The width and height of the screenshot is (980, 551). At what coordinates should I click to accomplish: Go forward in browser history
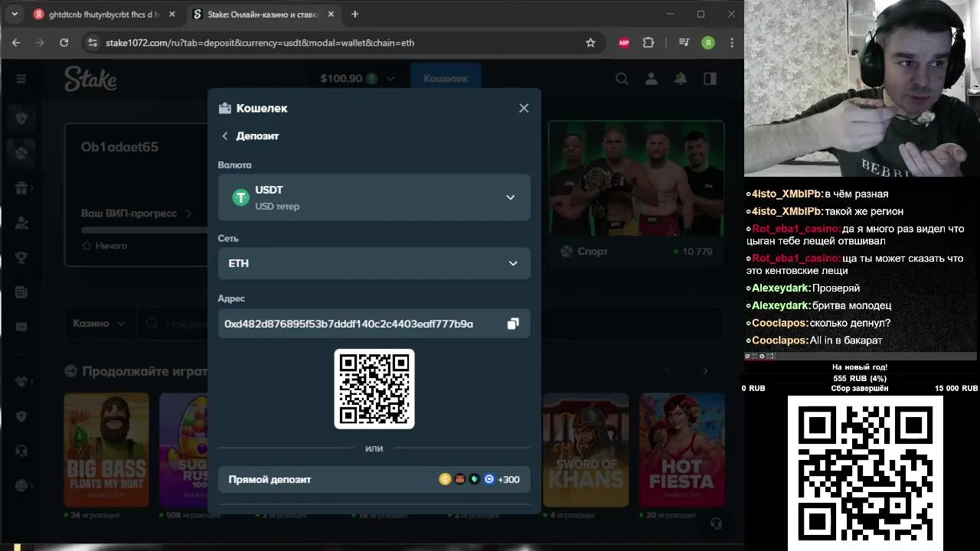pyautogui.click(x=40, y=43)
